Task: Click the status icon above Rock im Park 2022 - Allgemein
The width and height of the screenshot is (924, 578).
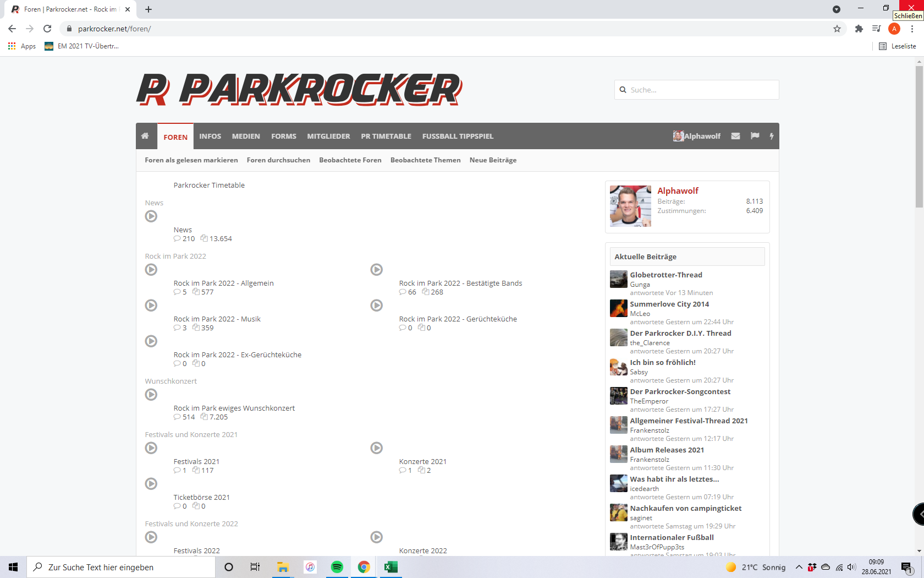Action: (x=151, y=270)
